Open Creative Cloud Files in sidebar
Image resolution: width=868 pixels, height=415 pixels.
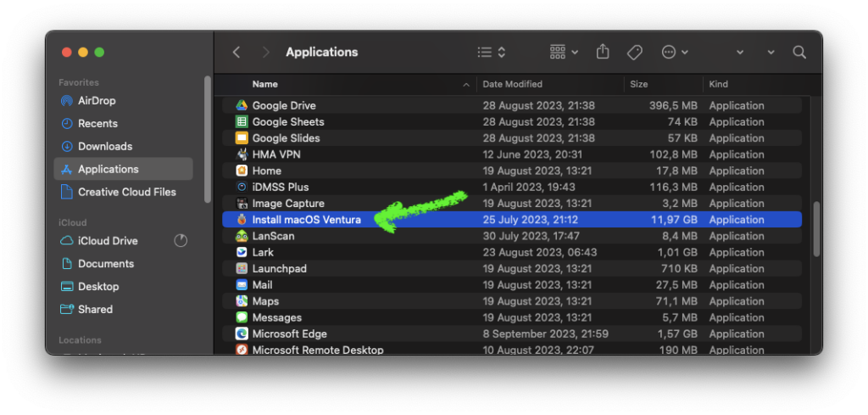124,192
